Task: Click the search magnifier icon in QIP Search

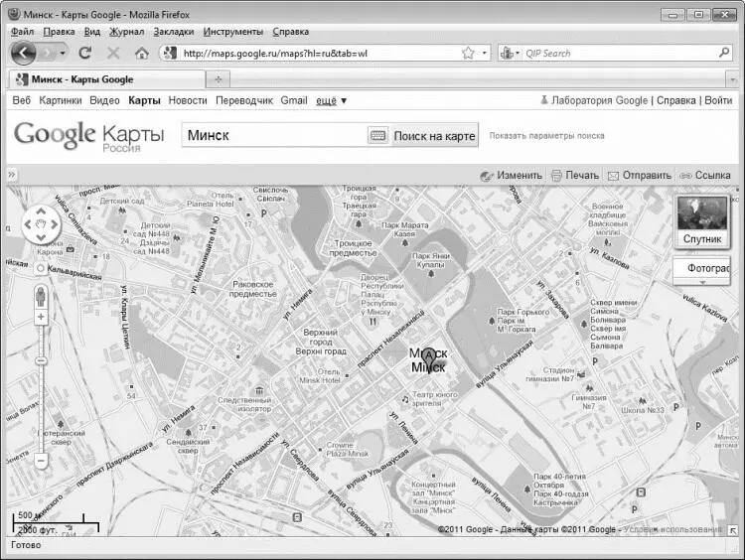Action: (x=724, y=53)
